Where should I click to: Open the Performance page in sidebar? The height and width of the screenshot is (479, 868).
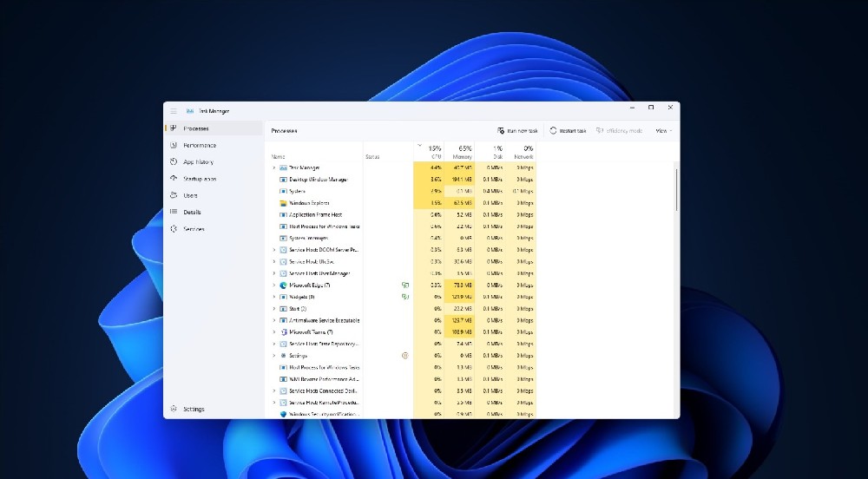pos(199,145)
